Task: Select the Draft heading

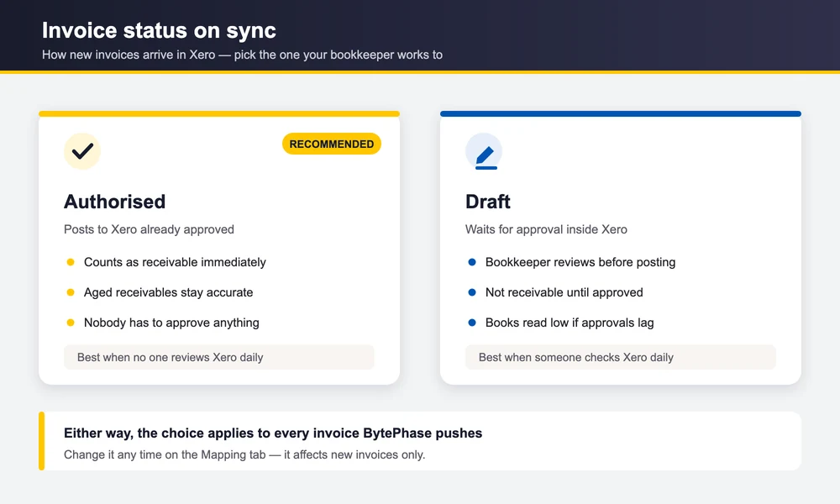Action: [x=487, y=202]
